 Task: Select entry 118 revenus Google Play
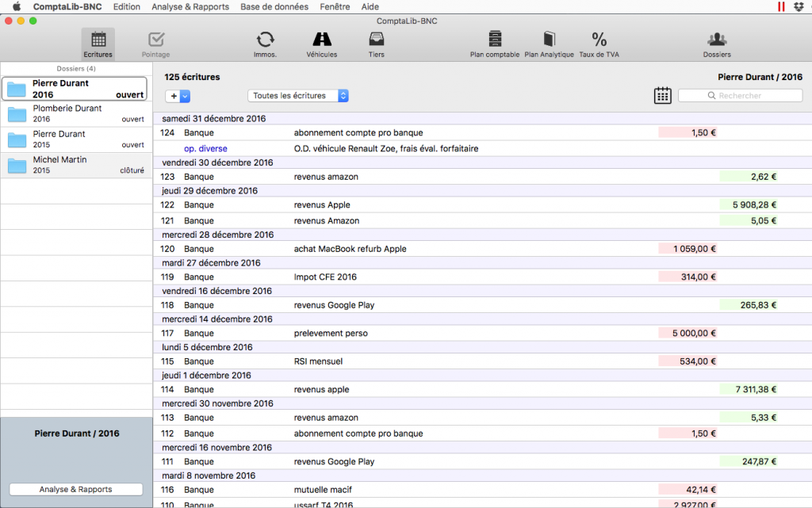pos(483,305)
